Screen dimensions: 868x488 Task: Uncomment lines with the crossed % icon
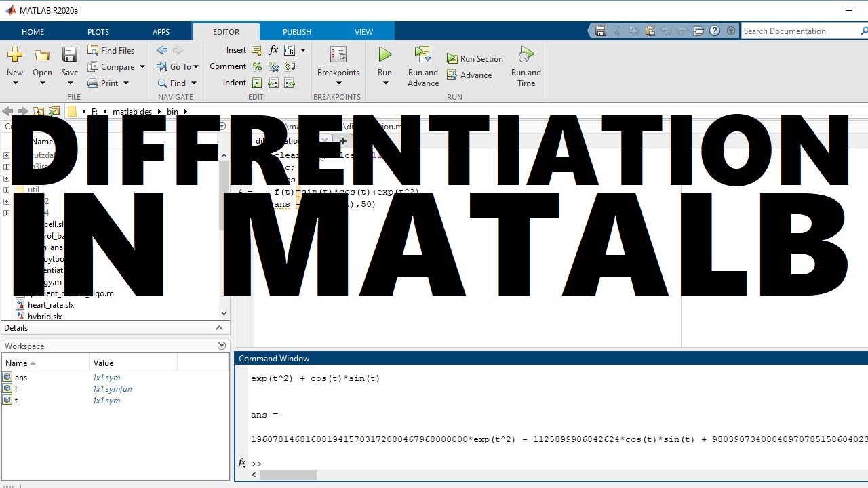pyautogui.click(x=274, y=66)
